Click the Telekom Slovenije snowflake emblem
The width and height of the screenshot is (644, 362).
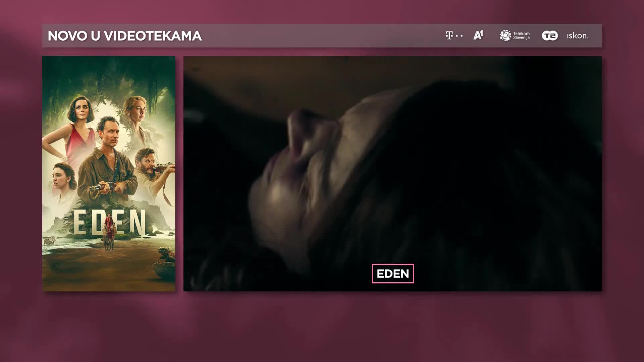(x=505, y=36)
